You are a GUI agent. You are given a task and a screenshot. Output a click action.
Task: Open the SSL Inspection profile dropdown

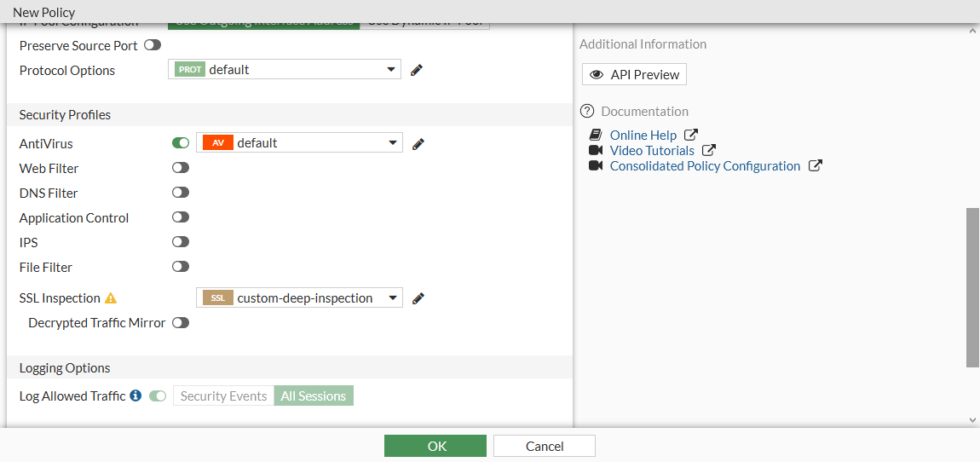[299, 298]
